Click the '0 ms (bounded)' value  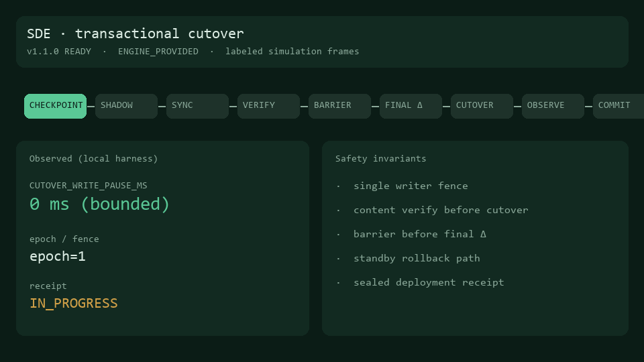99,204
